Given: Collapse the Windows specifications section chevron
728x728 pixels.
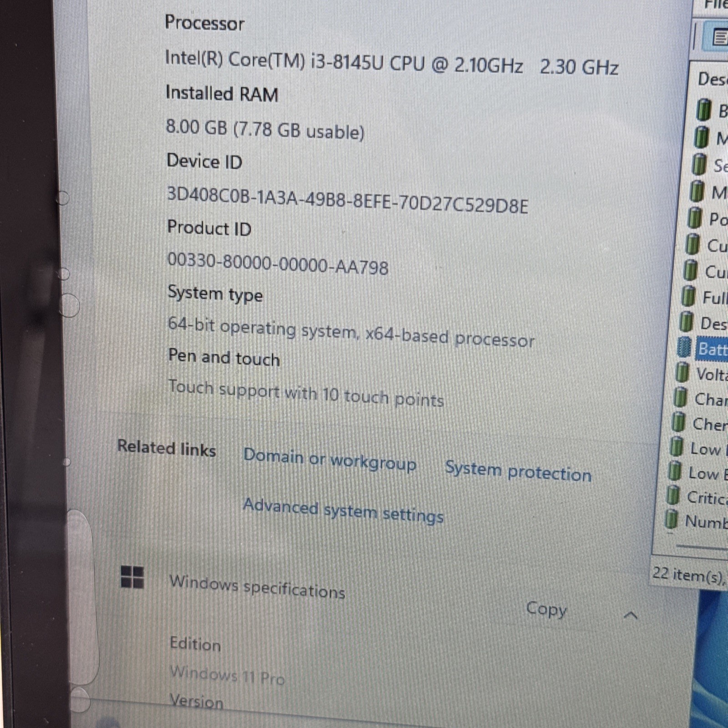Looking at the screenshot, I should coord(631,616).
